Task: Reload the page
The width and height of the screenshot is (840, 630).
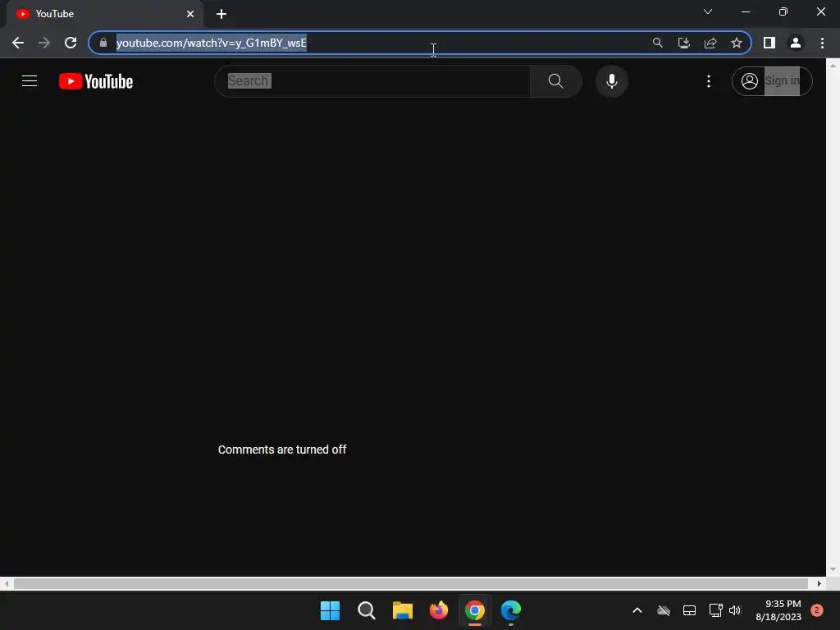Action: tap(71, 43)
